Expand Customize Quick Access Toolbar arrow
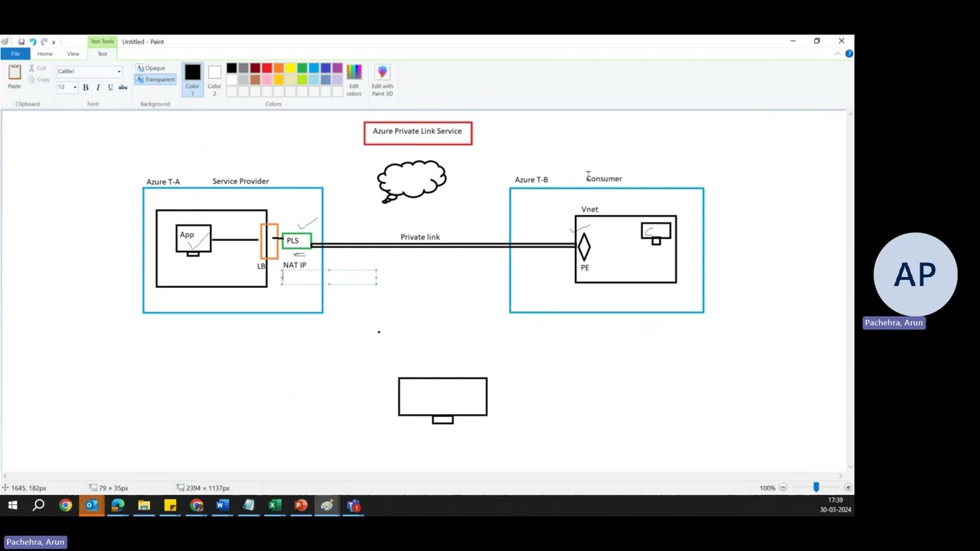Image resolution: width=980 pixels, height=551 pixels. click(54, 42)
